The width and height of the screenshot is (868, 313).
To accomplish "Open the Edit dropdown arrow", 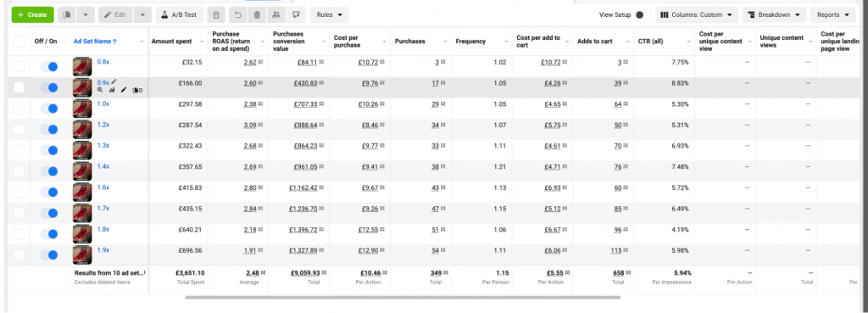I will 142,15.
